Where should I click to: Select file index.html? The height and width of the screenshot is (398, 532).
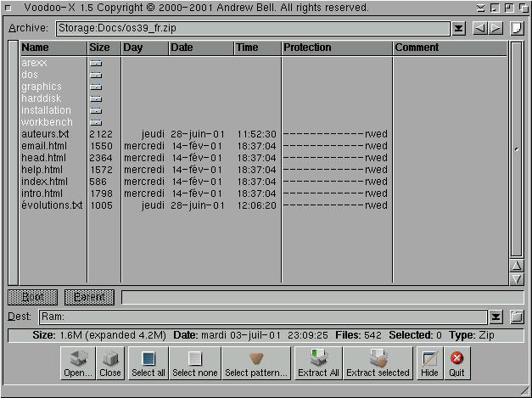click(44, 182)
